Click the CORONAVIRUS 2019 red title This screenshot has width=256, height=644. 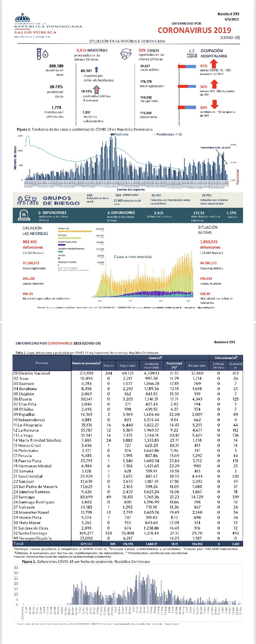[x=194, y=30]
